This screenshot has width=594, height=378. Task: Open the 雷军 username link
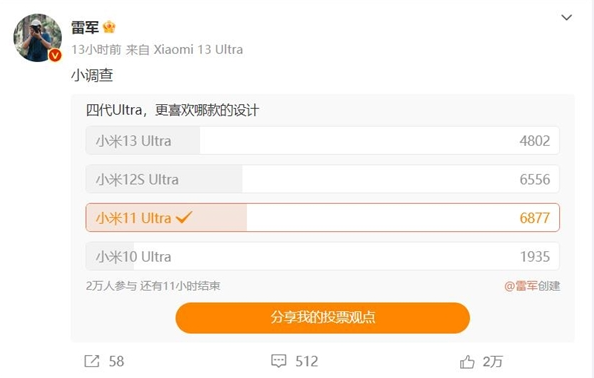click(85, 27)
